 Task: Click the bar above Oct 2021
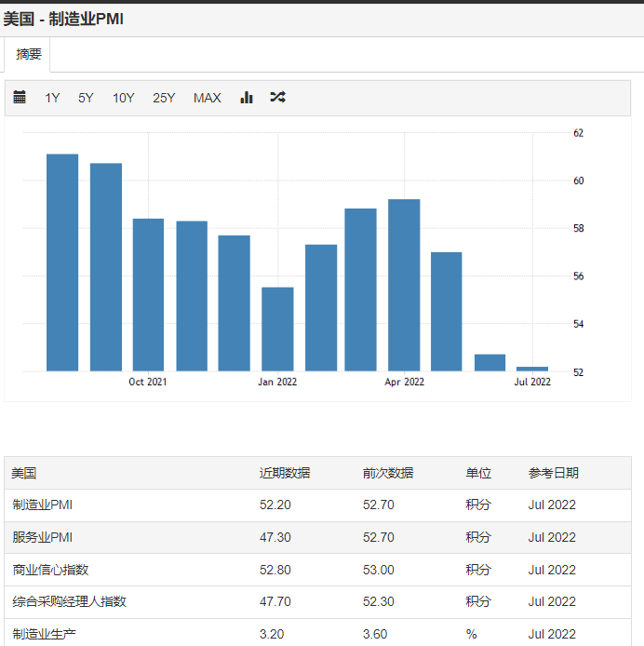(148, 295)
